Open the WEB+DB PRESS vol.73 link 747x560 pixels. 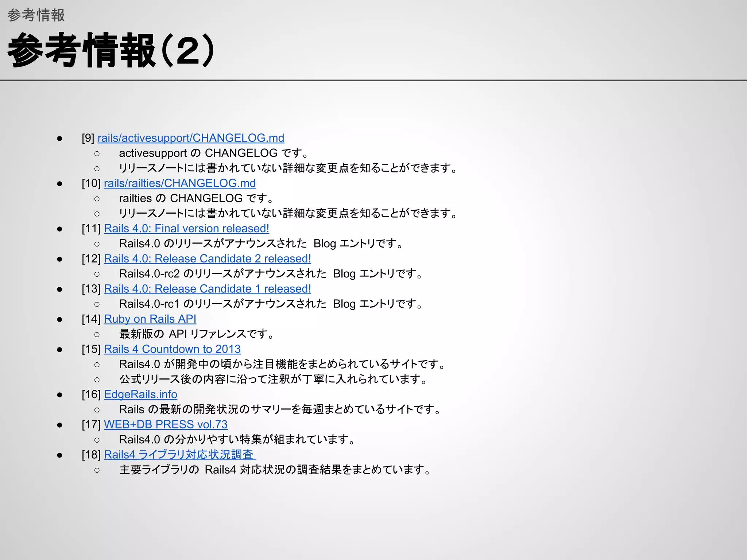coord(166,425)
